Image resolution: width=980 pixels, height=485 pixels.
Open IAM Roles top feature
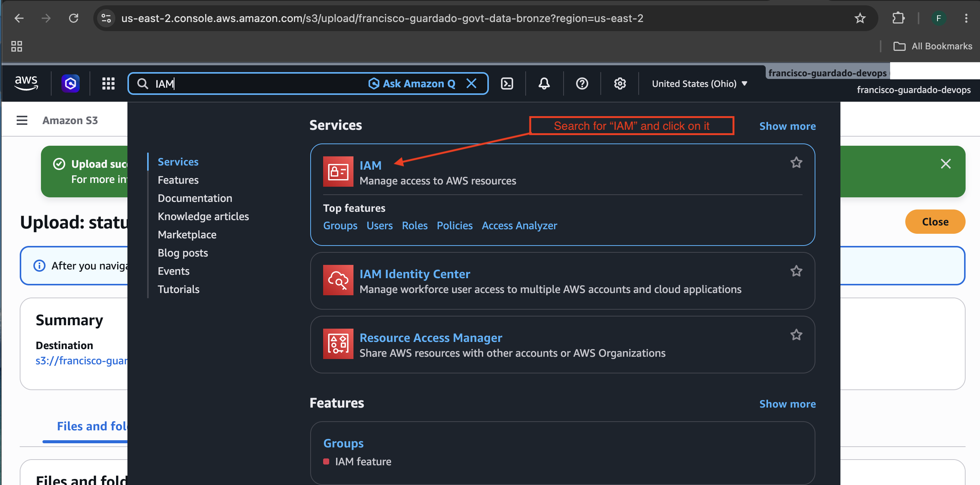click(415, 226)
